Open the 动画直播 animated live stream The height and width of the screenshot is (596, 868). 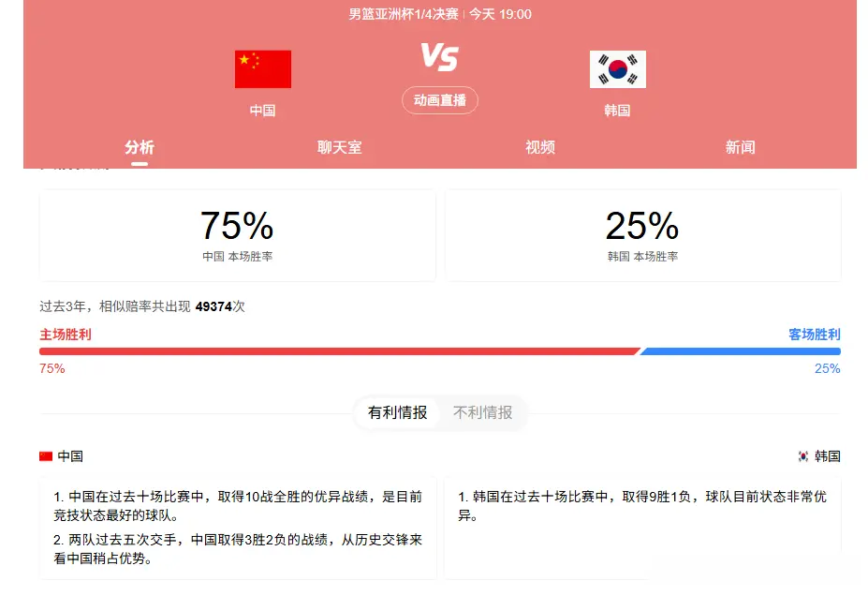(439, 100)
